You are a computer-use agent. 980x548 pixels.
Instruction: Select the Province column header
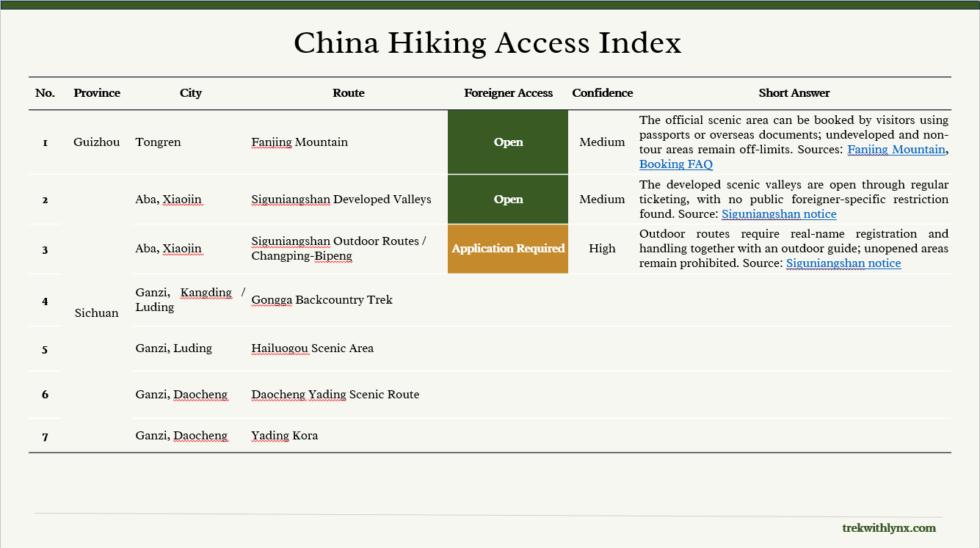(x=97, y=93)
